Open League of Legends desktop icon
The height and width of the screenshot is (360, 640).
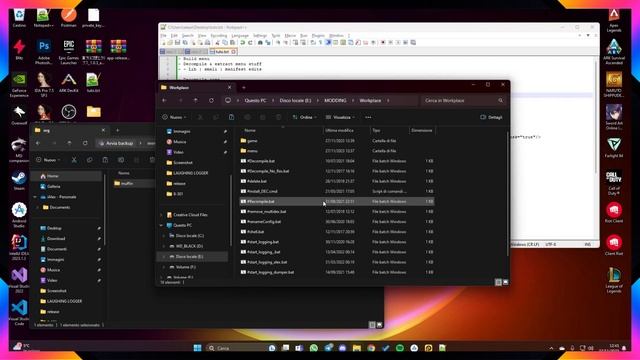614,280
